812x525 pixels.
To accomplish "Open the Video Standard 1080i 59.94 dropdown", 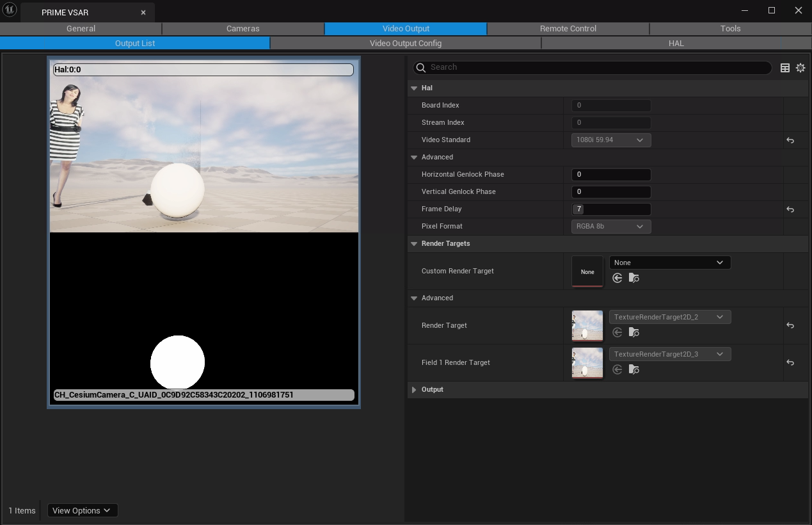I will coord(611,140).
